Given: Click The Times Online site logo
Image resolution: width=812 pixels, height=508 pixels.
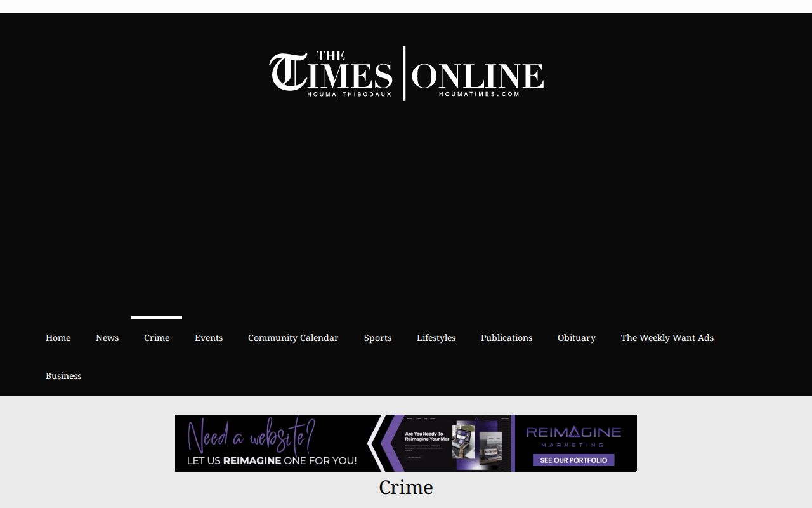Looking at the screenshot, I should 406,74.
